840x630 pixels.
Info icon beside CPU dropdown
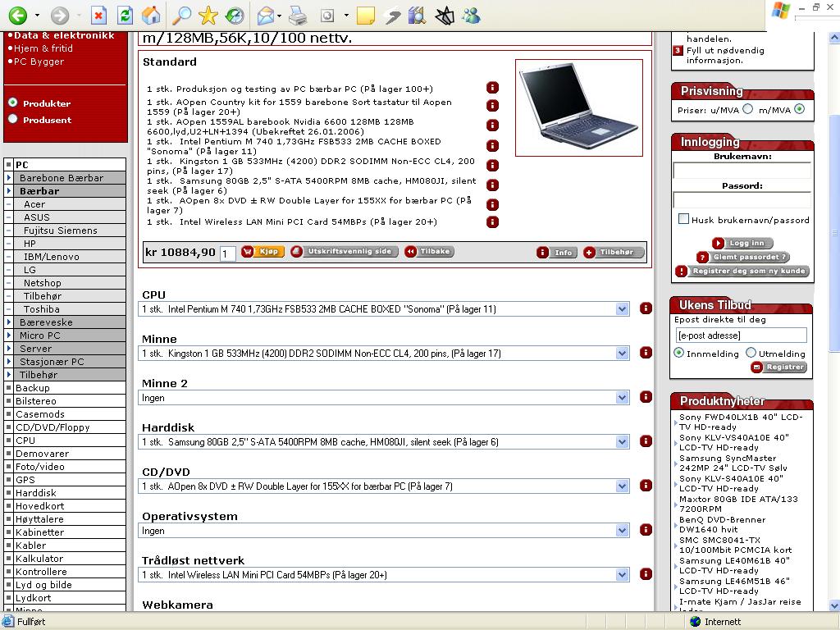(646, 308)
